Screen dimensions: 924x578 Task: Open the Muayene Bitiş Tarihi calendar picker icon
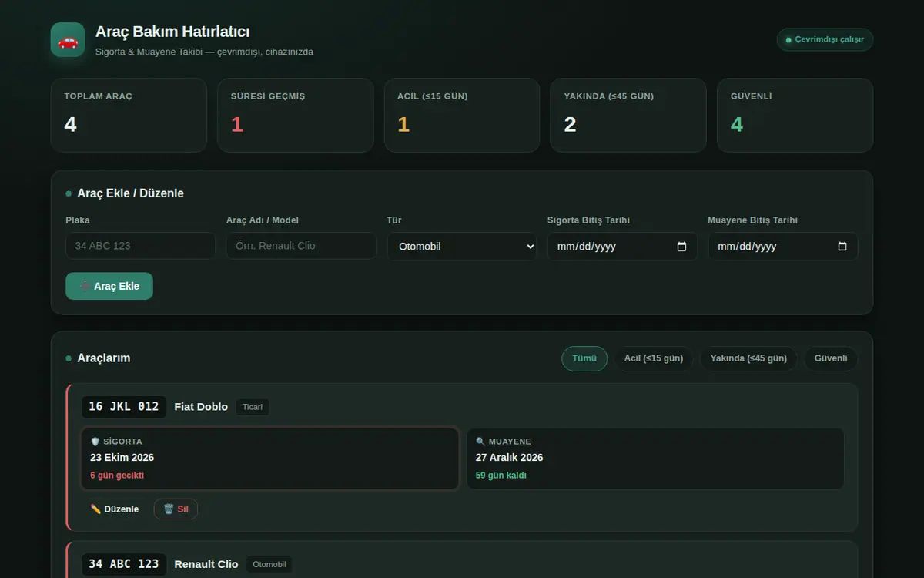pyautogui.click(x=842, y=247)
